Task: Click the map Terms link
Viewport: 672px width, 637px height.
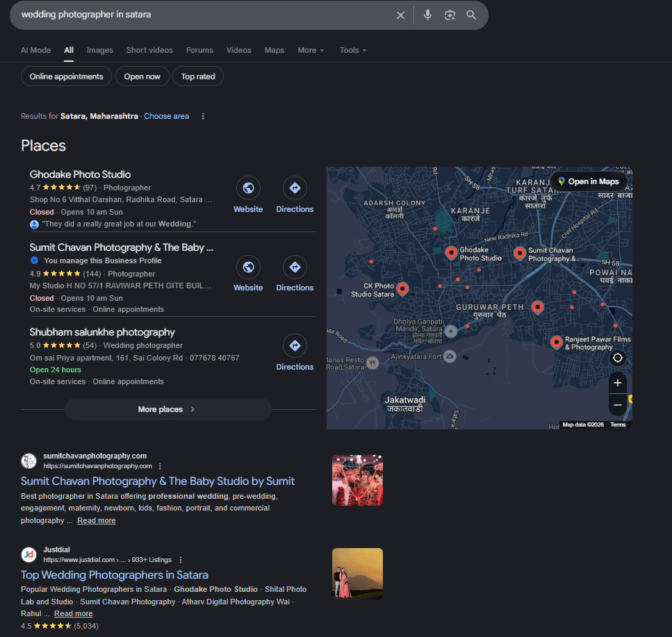Action: tap(618, 425)
